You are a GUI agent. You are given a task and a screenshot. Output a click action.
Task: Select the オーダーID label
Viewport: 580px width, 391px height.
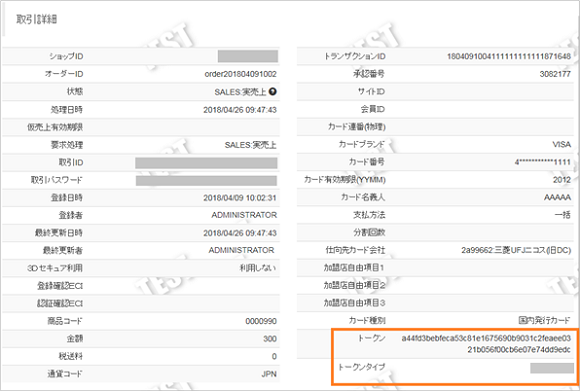pos(64,74)
